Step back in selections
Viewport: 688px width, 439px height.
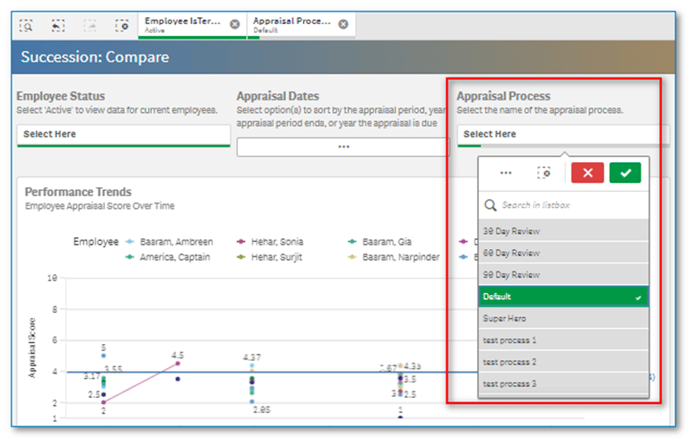click(x=58, y=26)
